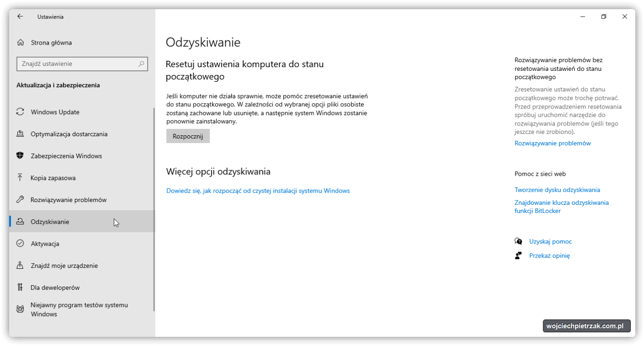The image size is (644, 346).
Task: Click the Przekaż opinię link
Action: [549, 256]
